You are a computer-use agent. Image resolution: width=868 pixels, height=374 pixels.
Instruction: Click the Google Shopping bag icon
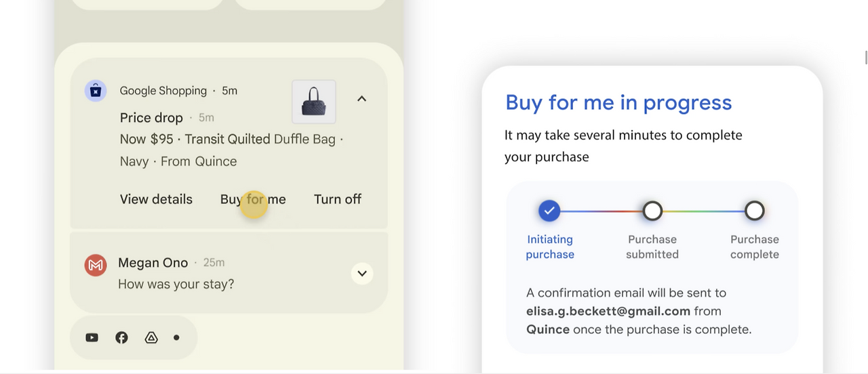click(96, 91)
